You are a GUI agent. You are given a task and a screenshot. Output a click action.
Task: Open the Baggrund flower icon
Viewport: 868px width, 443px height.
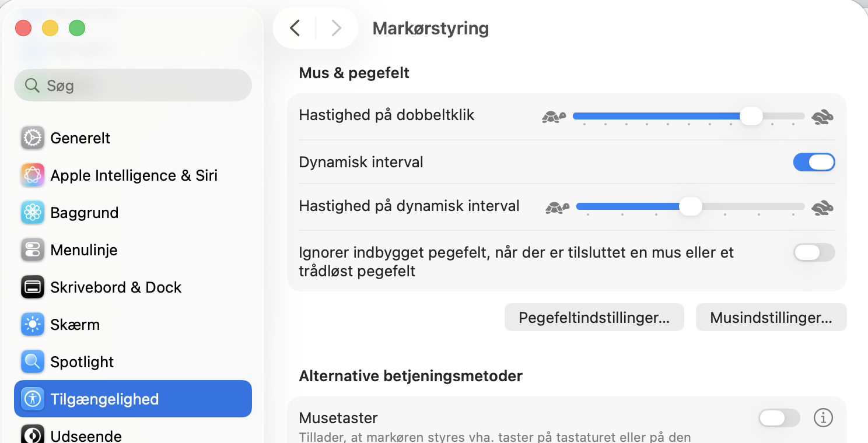click(33, 213)
